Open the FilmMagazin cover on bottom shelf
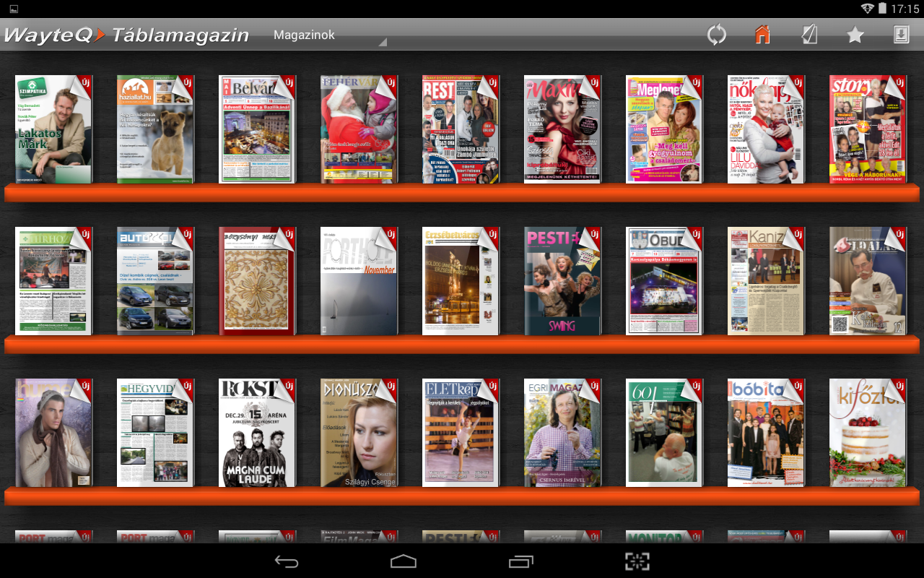This screenshot has height=578, width=924. pos(359,537)
